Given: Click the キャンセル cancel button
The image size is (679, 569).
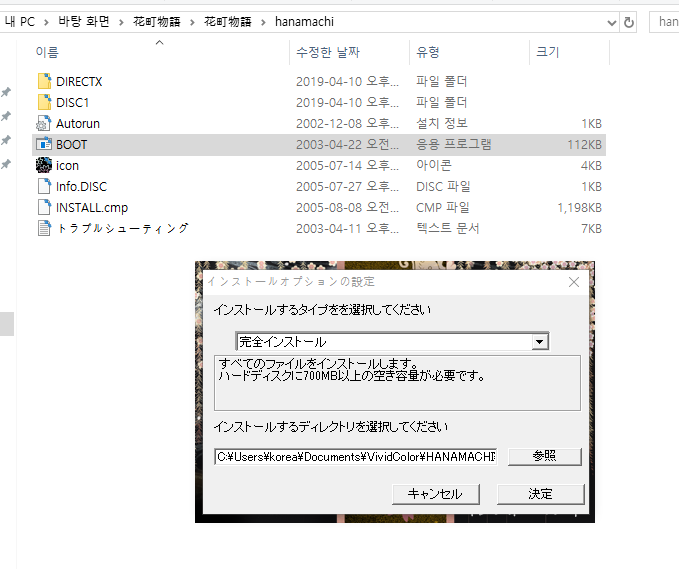Looking at the screenshot, I should [436, 494].
